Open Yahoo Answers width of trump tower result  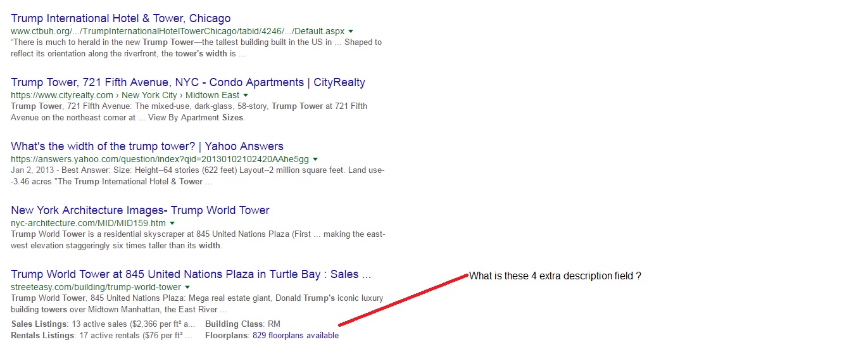[x=147, y=146]
